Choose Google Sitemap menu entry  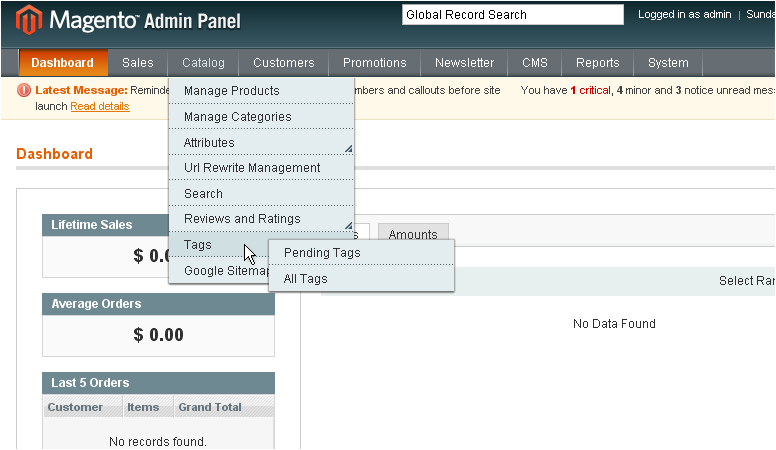coord(218,270)
